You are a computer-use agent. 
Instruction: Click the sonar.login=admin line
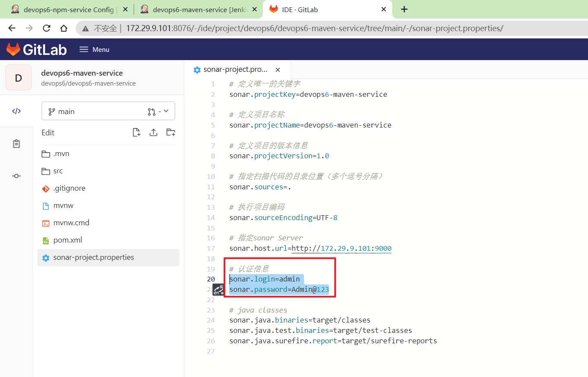265,279
